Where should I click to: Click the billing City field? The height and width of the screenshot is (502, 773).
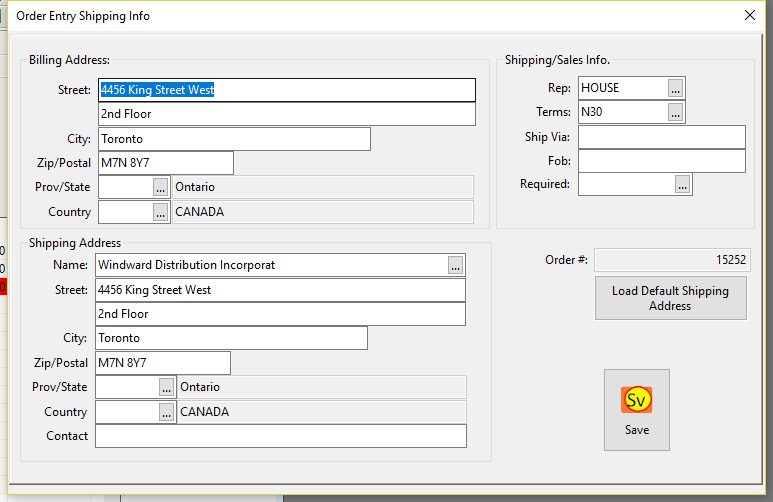[234, 139]
